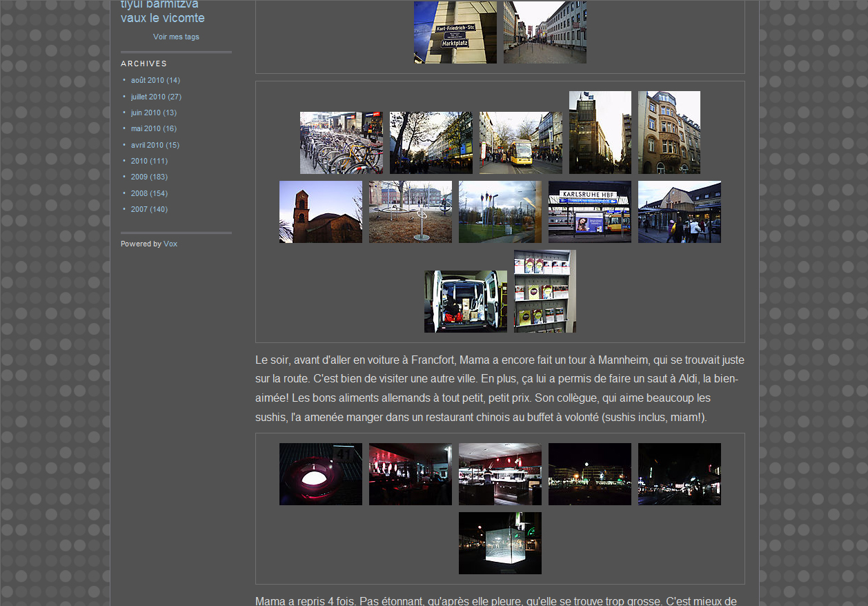Screen dimensions: 868x606
Task: Open the avril 2010 archive link
Action: click(147, 145)
